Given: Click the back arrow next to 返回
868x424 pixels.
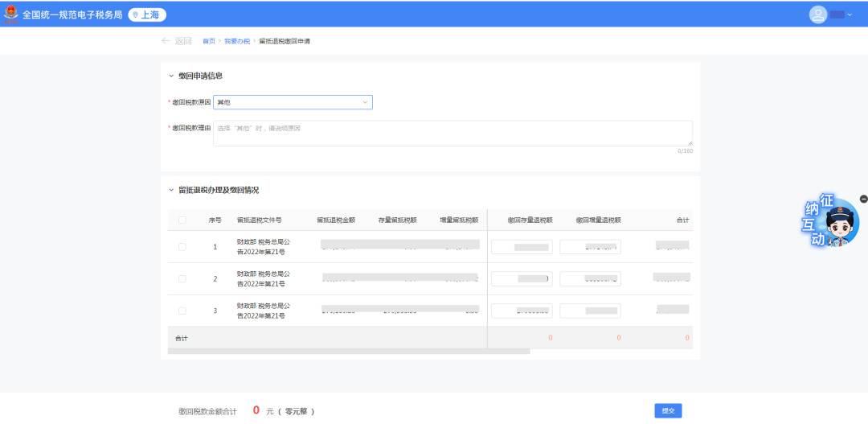Looking at the screenshot, I should tap(166, 41).
